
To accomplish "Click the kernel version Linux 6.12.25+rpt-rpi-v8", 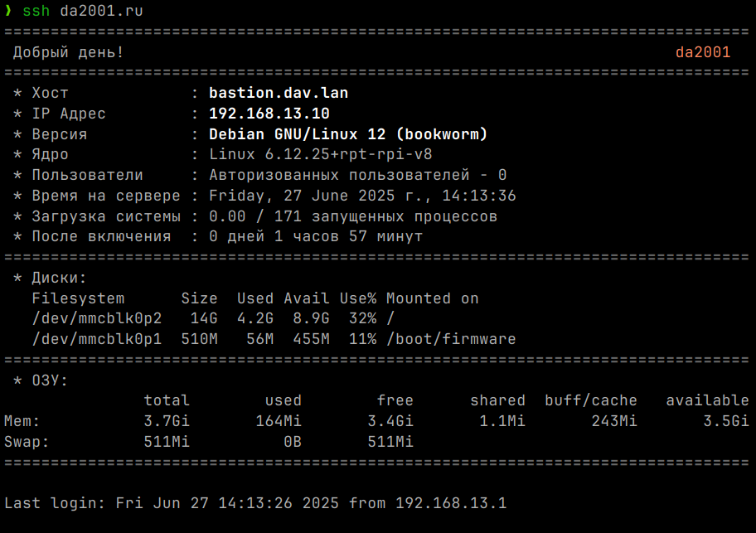I will coord(320,154).
